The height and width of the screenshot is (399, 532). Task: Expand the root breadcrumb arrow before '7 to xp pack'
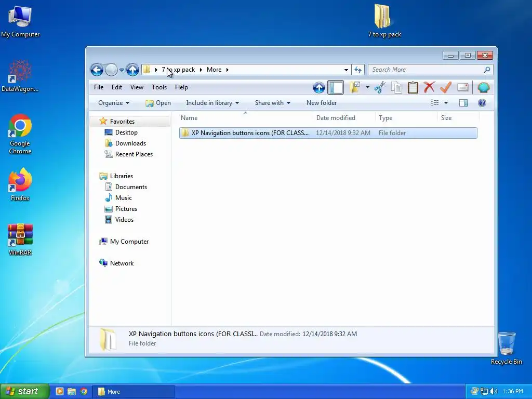156,70
